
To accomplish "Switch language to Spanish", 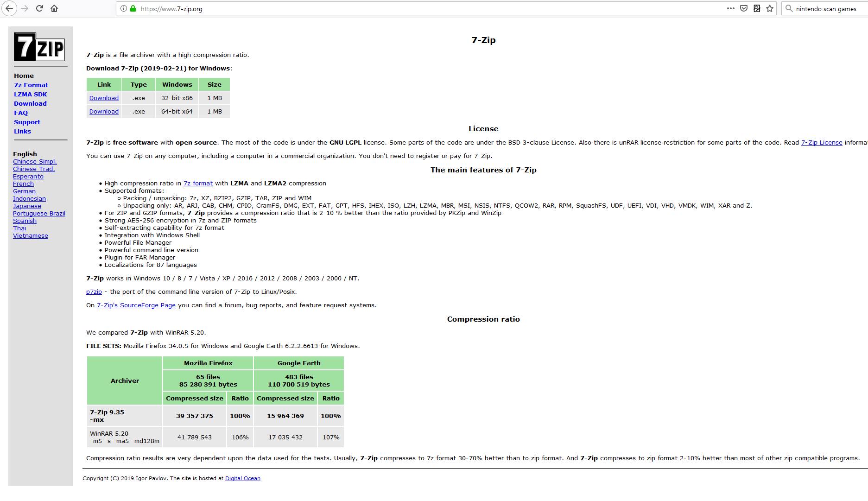I will [x=25, y=221].
